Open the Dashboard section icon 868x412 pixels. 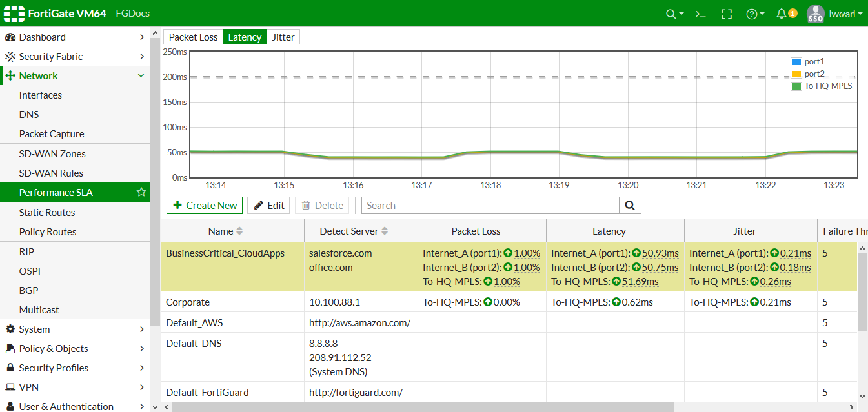tap(12, 37)
